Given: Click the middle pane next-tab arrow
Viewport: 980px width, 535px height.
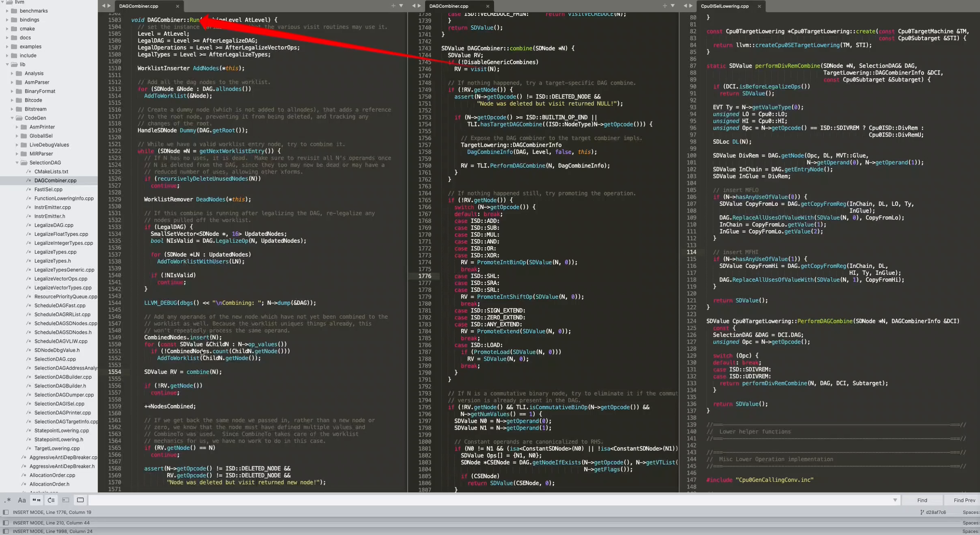Looking at the screenshot, I should (x=419, y=6).
